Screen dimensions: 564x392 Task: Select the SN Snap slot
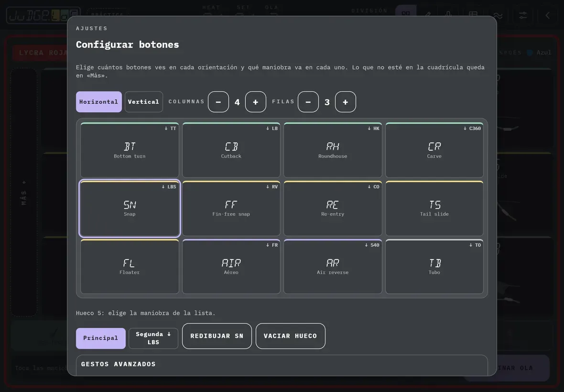pos(130,208)
